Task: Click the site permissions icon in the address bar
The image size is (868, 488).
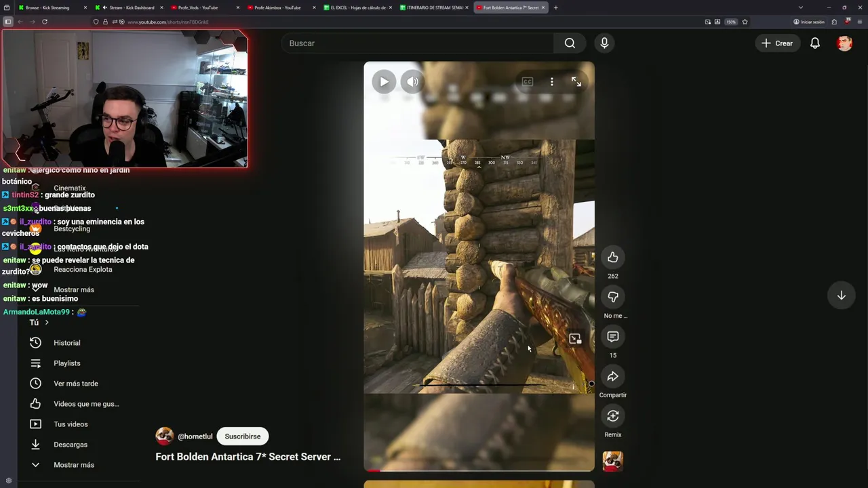Action: click(x=114, y=22)
